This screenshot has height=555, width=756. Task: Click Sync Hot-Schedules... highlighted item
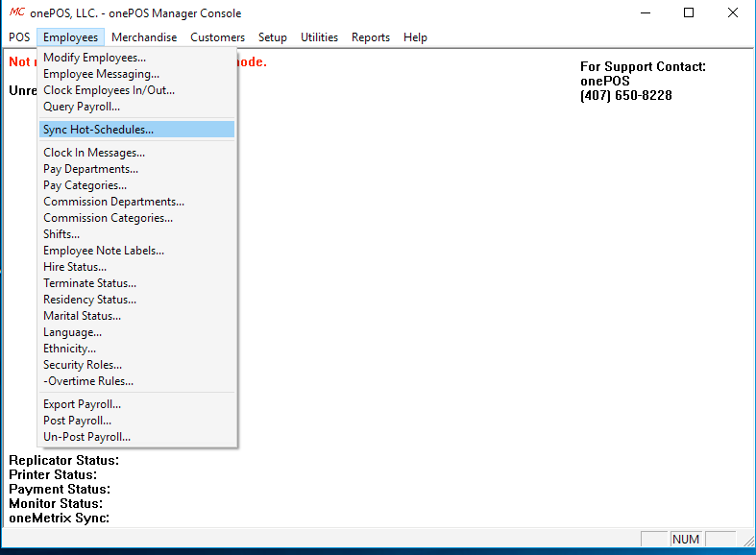[137, 130]
